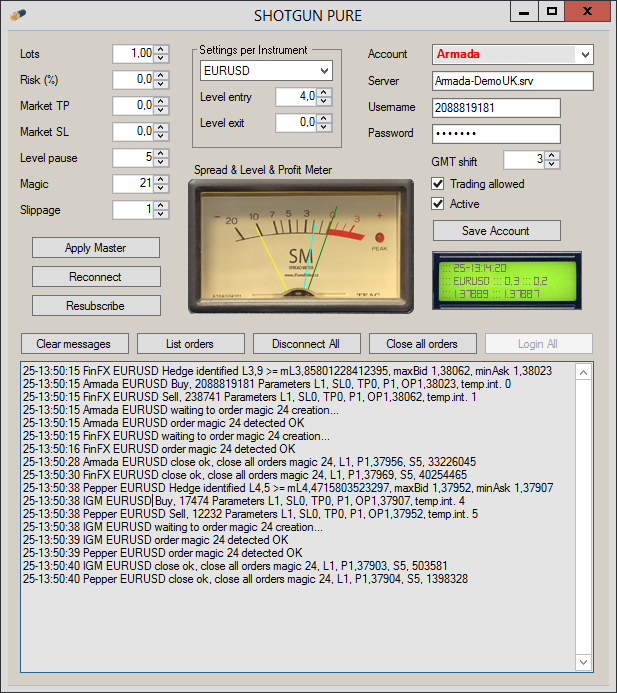Click log line 'IGM EURUSD close ok' with 503581

(235, 566)
